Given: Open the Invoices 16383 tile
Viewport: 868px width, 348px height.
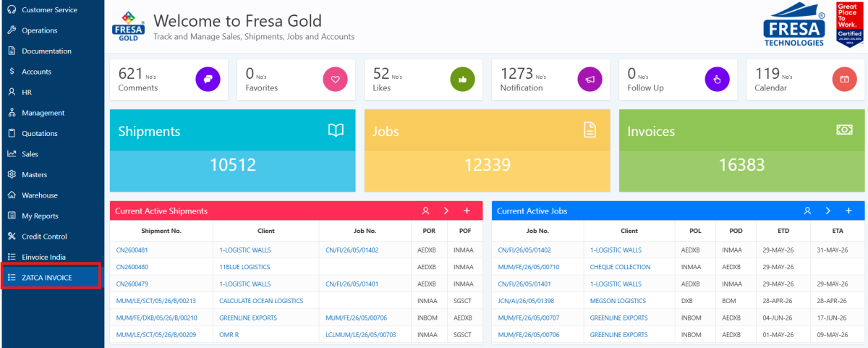Looking at the screenshot, I should click(x=741, y=150).
